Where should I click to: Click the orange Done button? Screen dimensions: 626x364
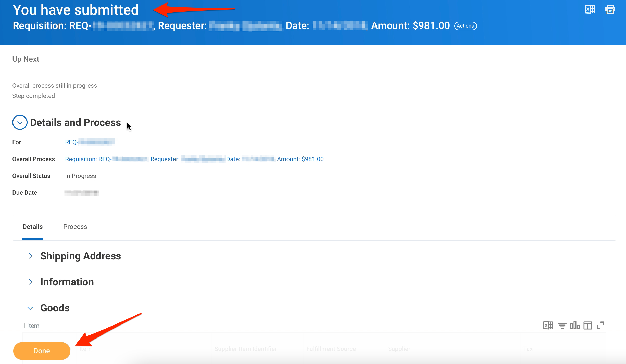point(42,351)
